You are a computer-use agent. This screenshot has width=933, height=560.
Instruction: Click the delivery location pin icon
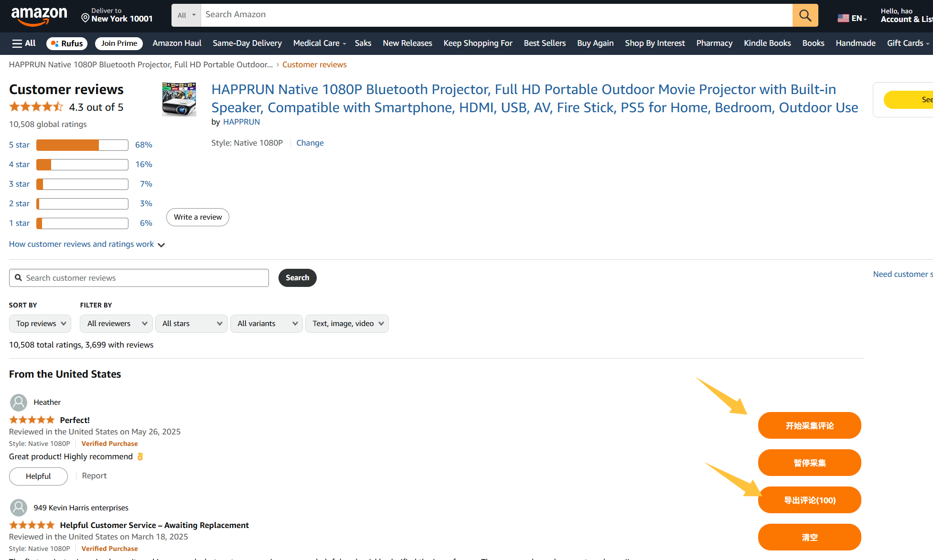pos(86,18)
